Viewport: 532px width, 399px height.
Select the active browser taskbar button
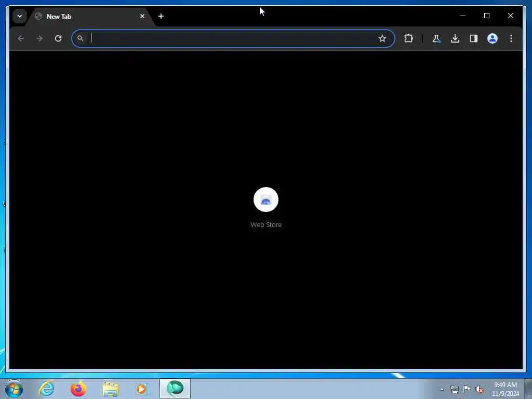pos(175,389)
